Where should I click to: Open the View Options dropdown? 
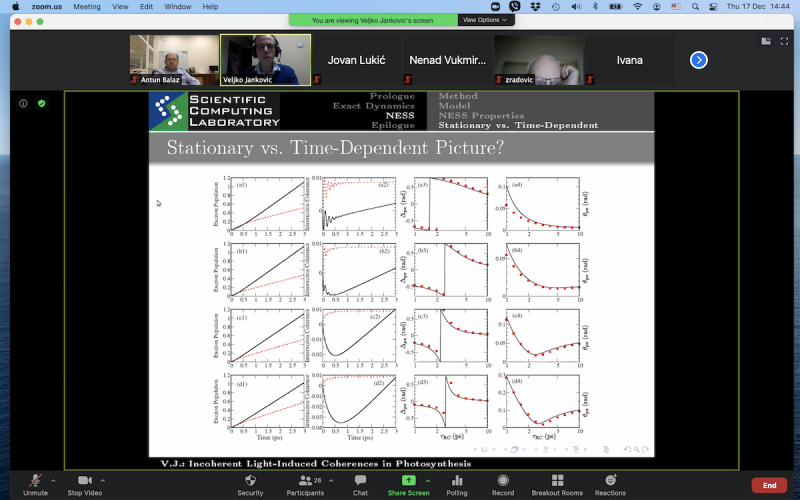click(x=485, y=20)
